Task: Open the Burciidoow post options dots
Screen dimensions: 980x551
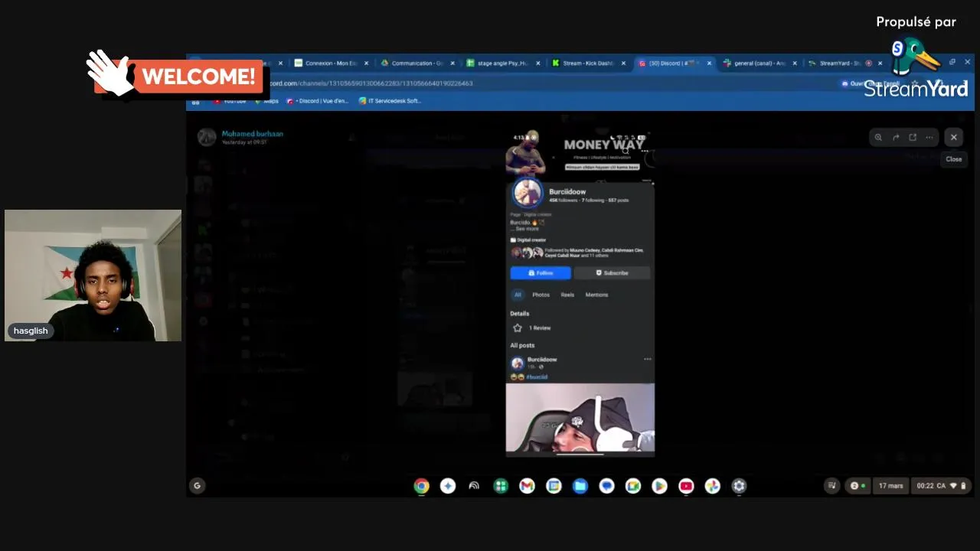Action: pos(648,359)
